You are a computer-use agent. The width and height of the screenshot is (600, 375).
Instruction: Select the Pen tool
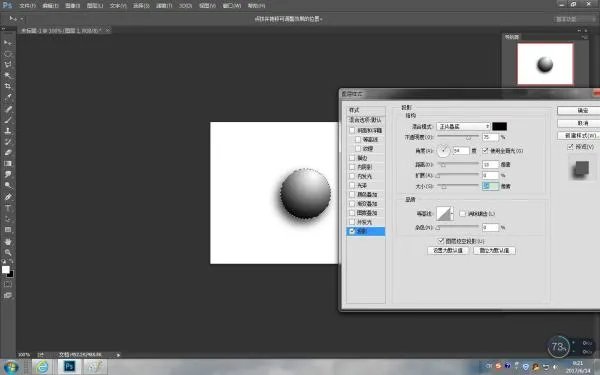(8, 197)
